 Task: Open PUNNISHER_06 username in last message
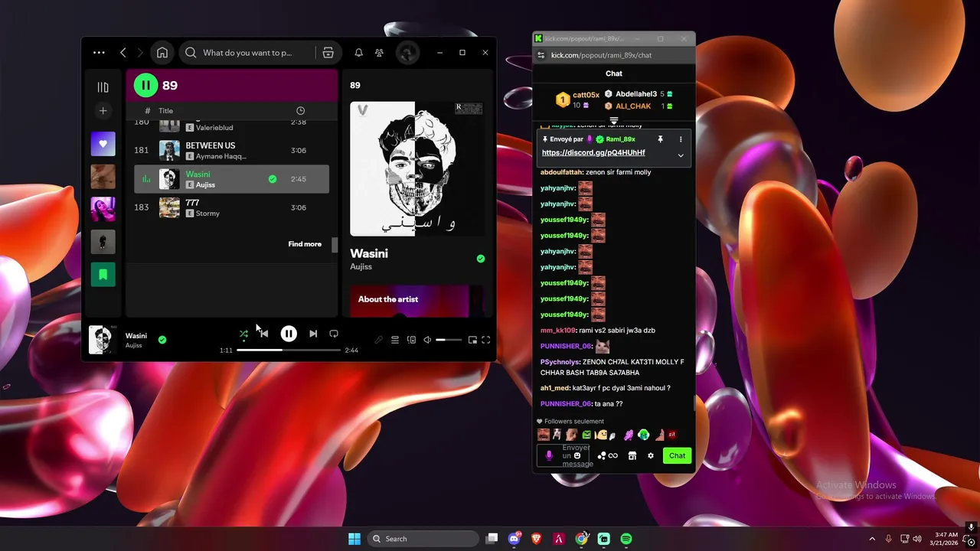(x=565, y=404)
